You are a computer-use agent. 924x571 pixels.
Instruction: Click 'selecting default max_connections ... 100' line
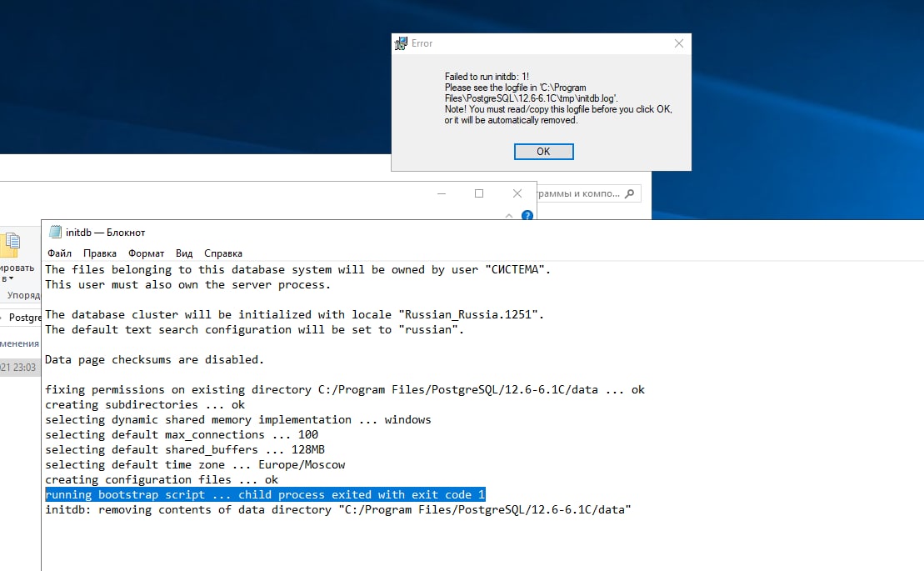click(182, 434)
